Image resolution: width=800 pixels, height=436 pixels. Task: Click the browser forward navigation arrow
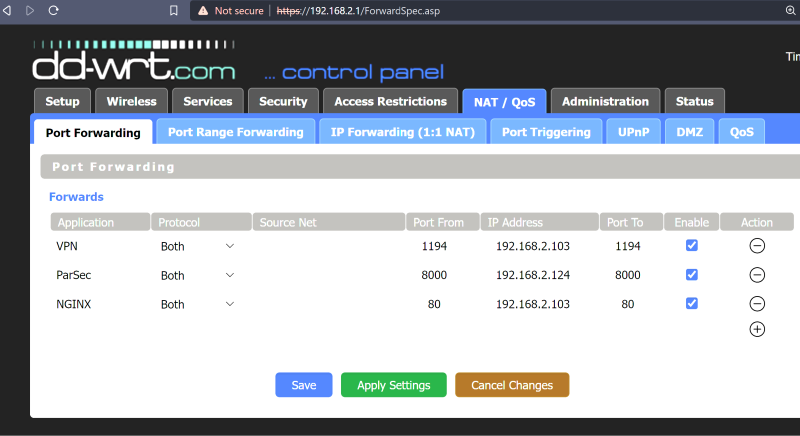point(28,10)
